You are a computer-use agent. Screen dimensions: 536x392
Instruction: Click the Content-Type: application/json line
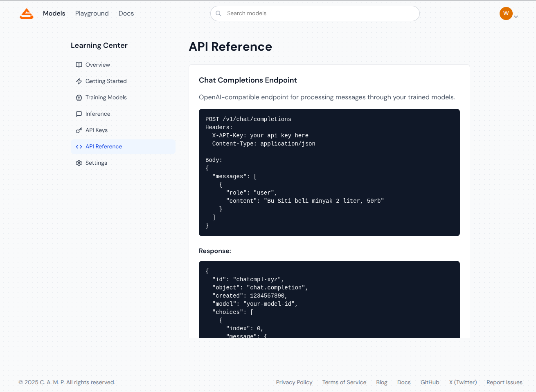point(263,143)
